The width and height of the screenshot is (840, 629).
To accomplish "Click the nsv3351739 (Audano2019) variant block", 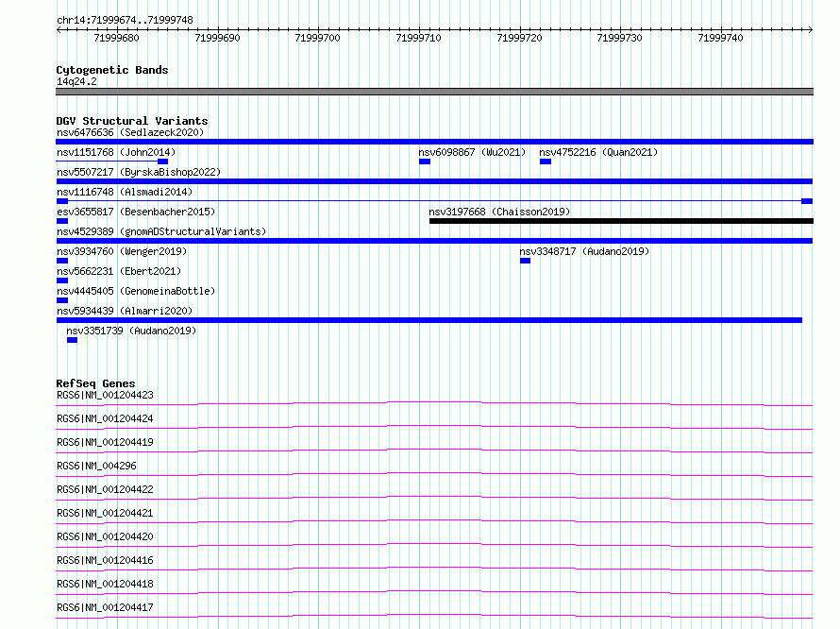I will [x=72, y=340].
